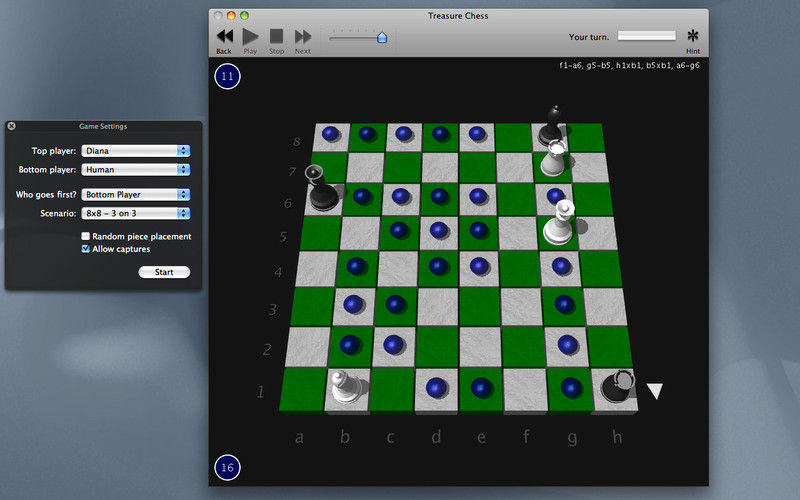Click the blue treasure orb on b2
The image size is (800, 500).
coord(350,345)
